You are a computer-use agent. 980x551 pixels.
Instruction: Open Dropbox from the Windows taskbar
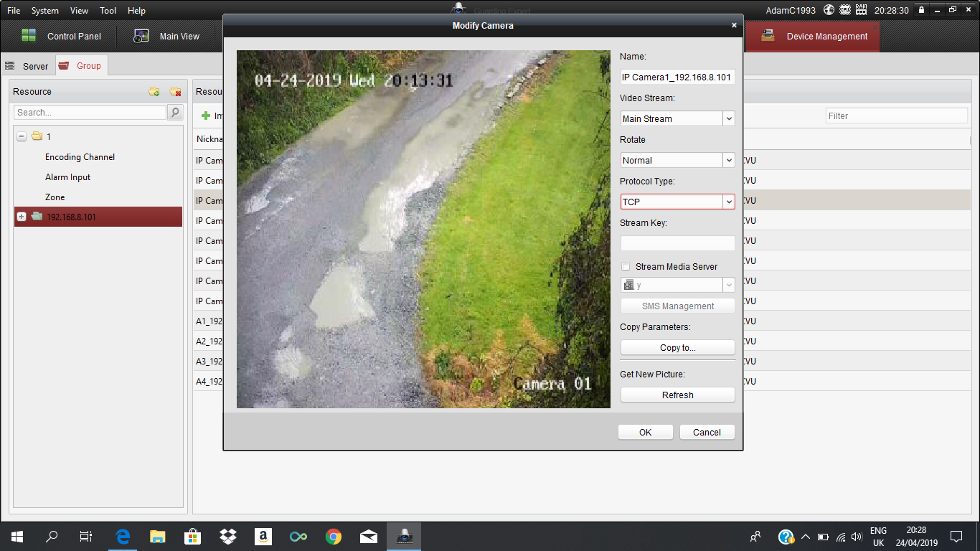(x=228, y=536)
